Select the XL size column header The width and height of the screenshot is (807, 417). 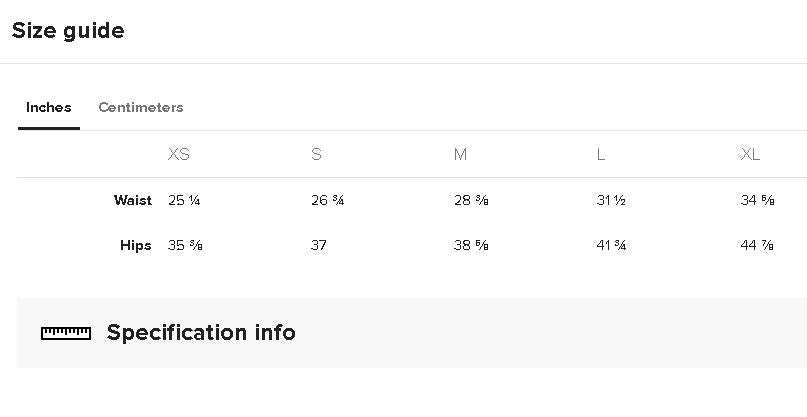[x=750, y=154]
